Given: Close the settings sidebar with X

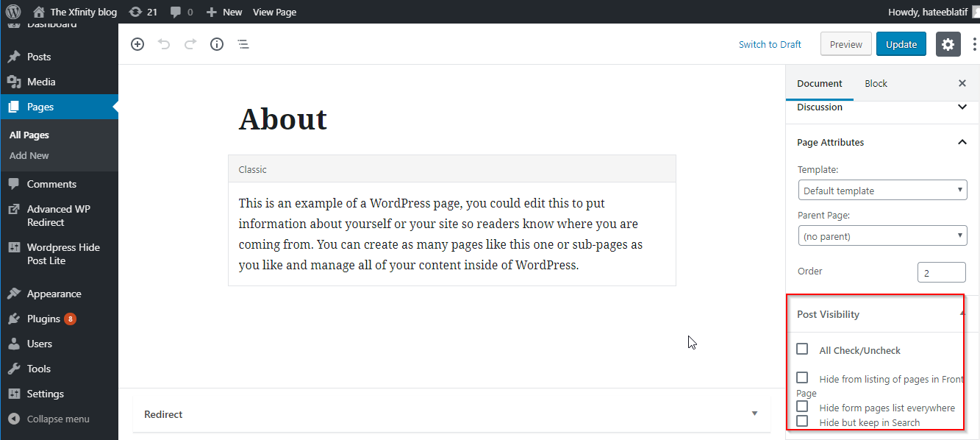Looking at the screenshot, I should point(962,83).
